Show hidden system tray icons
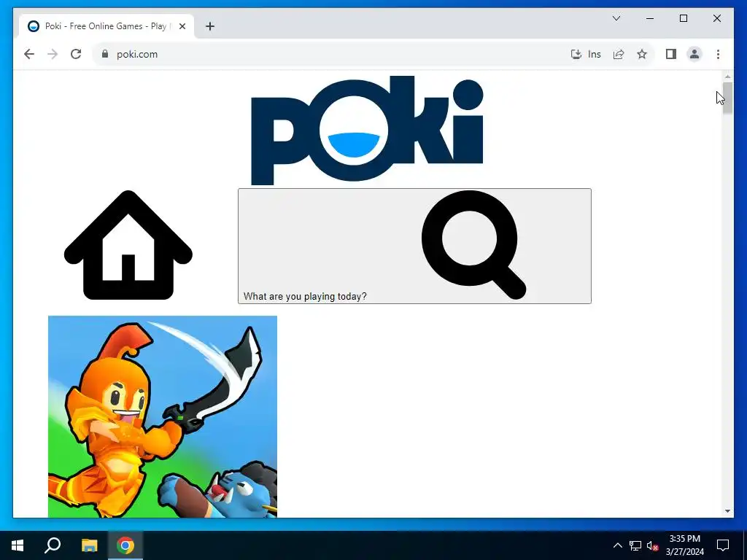 [x=617, y=545]
